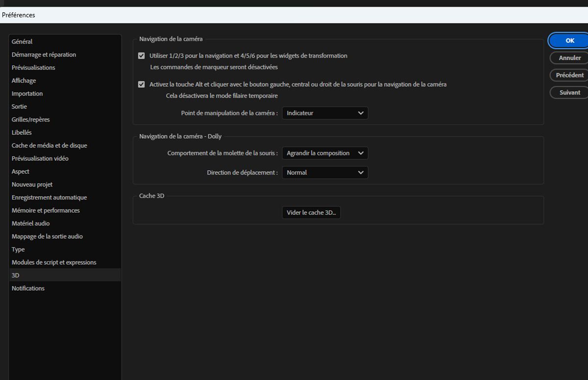
Task: Confirm preferences with the OK button
Action: point(569,41)
